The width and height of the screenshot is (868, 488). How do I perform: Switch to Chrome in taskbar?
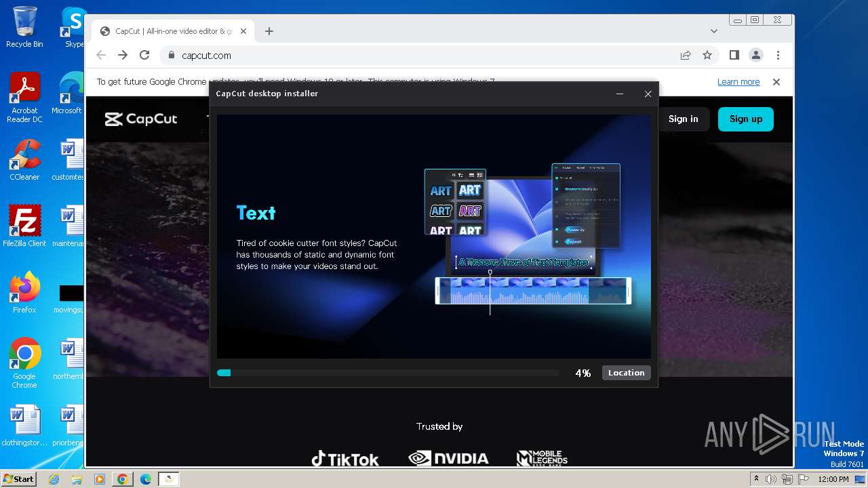pos(123,479)
